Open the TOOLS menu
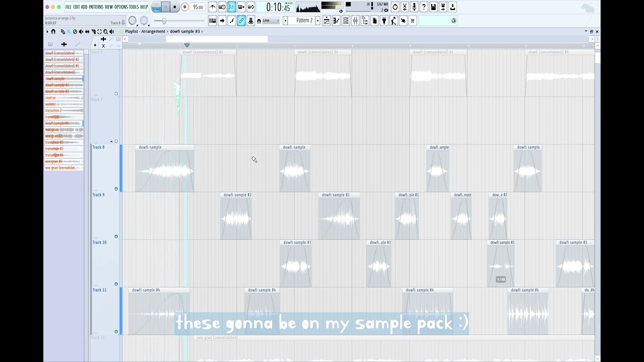The height and width of the screenshot is (362, 644). 133,7
